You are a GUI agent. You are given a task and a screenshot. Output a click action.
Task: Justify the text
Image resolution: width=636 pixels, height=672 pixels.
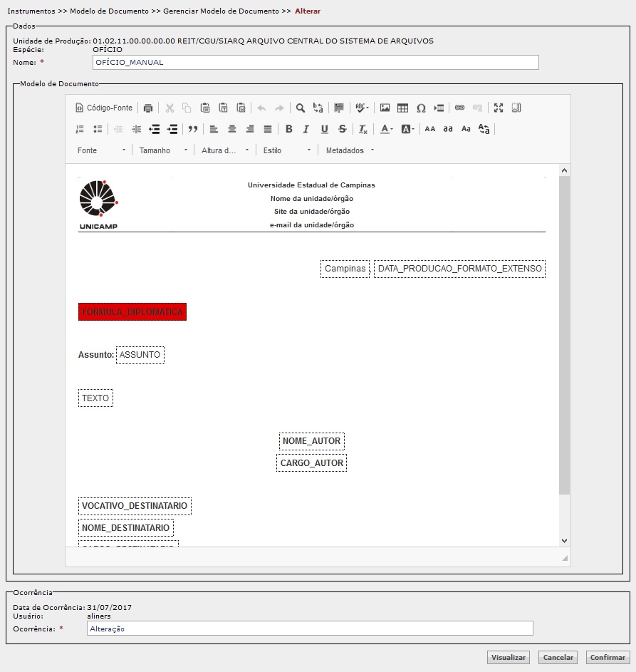click(268, 129)
